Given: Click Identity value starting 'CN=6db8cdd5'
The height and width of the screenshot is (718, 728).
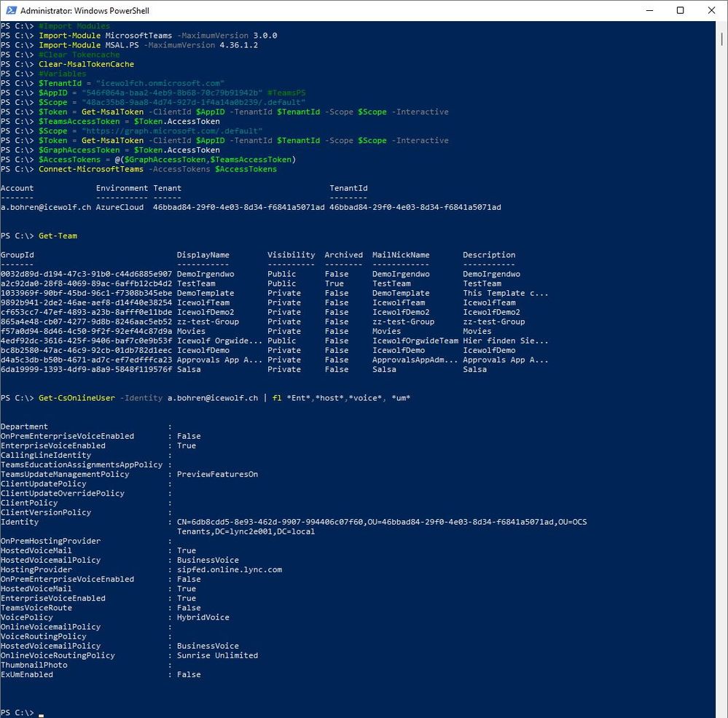Looking at the screenshot, I should pyautogui.click(x=382, y=527).
